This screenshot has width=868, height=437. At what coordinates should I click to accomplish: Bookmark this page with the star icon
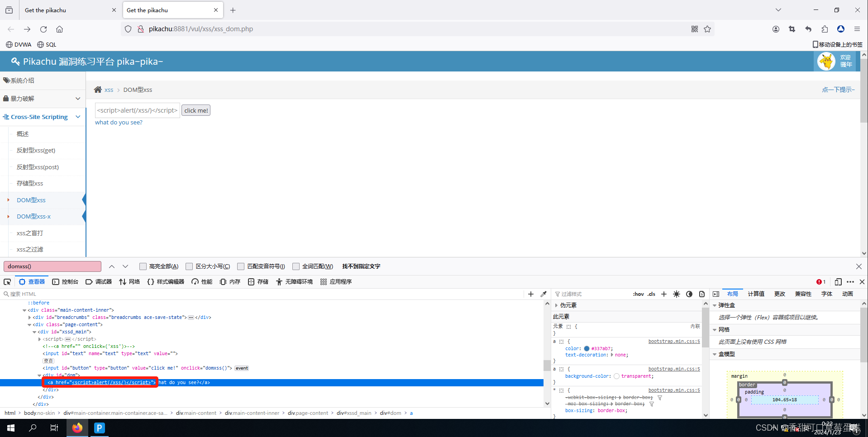coord(707,29)
